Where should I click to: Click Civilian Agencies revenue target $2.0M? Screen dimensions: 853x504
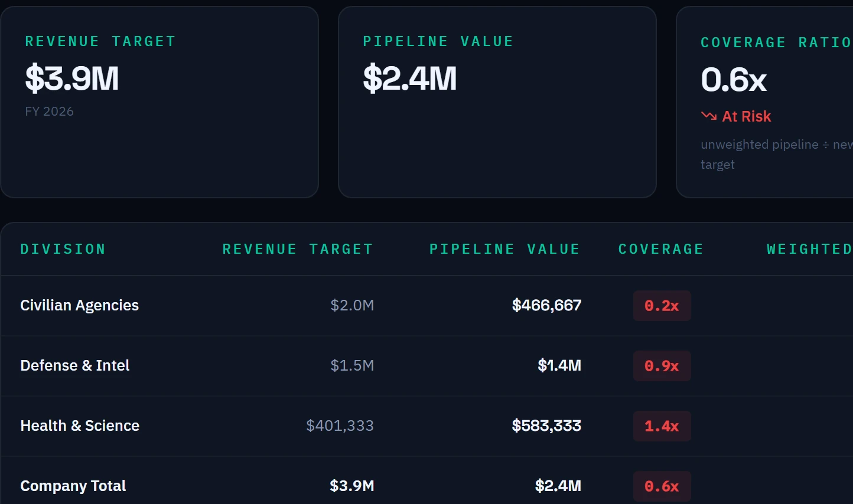pyautogui.click(x=352, y=305)
